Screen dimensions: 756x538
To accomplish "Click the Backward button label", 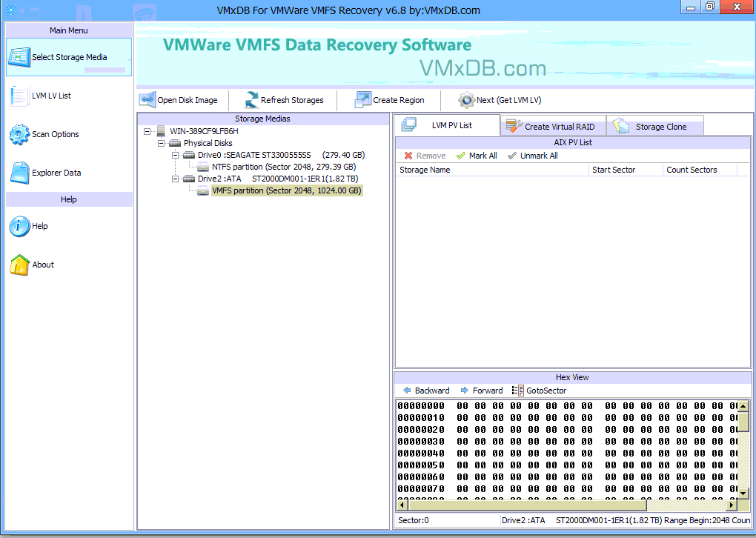I will (x=432, y=391).
